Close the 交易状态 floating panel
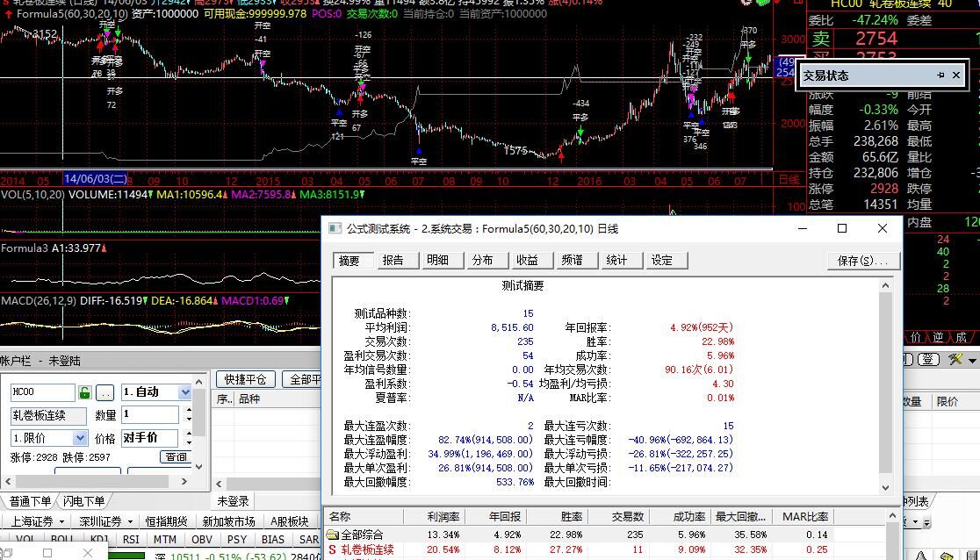Image resolution: width=980 pixels, height=560 pixels. pos(956,75)
